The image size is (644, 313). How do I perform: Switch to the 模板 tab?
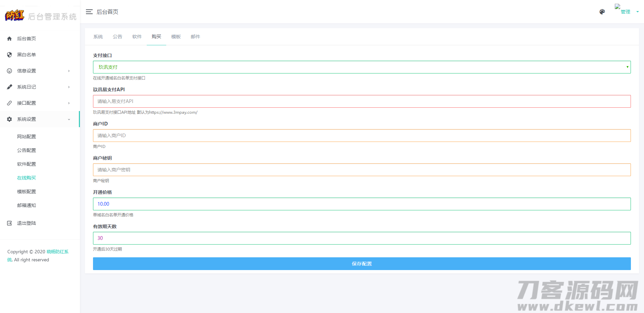click(176, 37)
